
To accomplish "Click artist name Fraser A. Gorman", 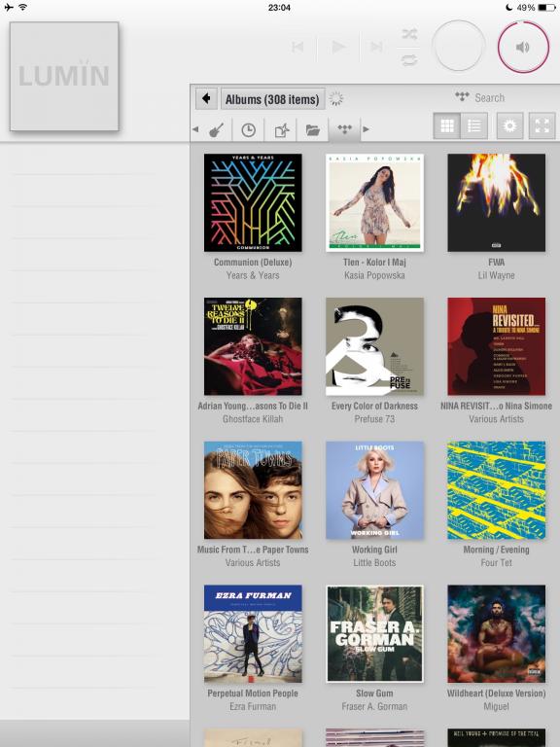I will coord(374,707).
